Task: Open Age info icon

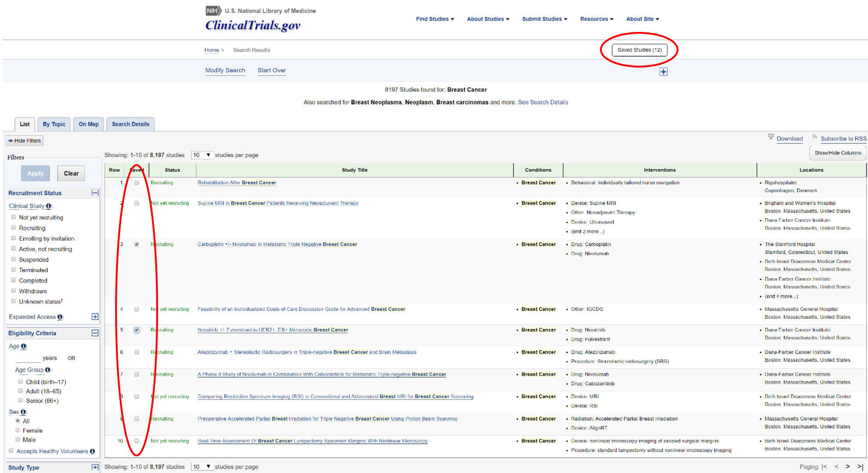Action: pos(24,346)
